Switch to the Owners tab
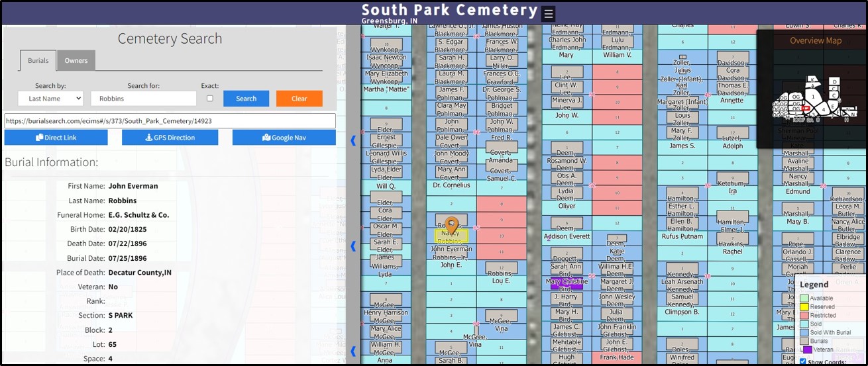The height and width of the screenshot is (366, 868). click(x=76, y=60)
